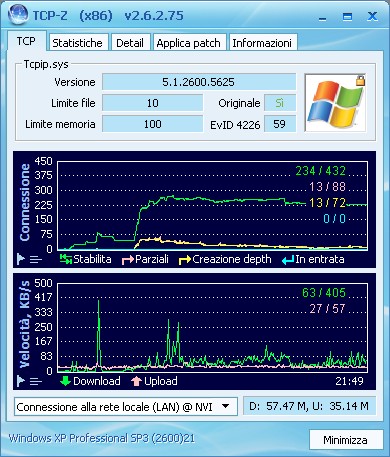Image resolution: width=390 pixels, height=457 pixels.
Task: Toggle the Stabilita green arrows legend icon
Action: (66, 259)
